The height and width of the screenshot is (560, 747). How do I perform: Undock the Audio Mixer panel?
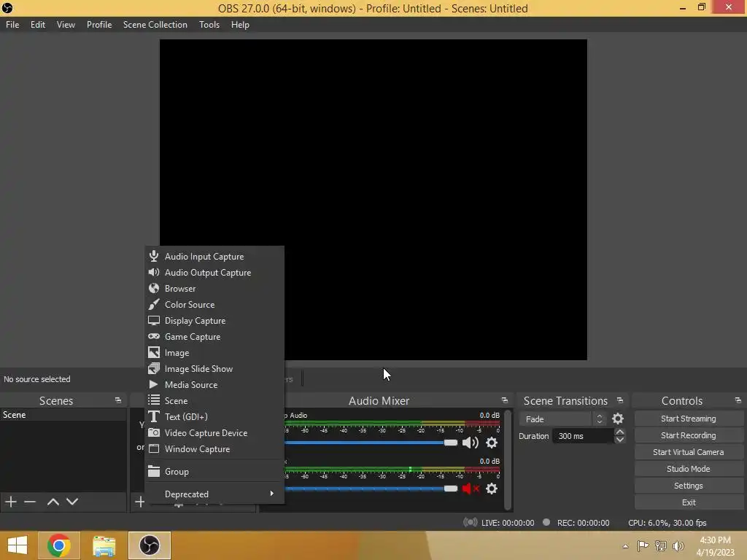coord(505,400)
